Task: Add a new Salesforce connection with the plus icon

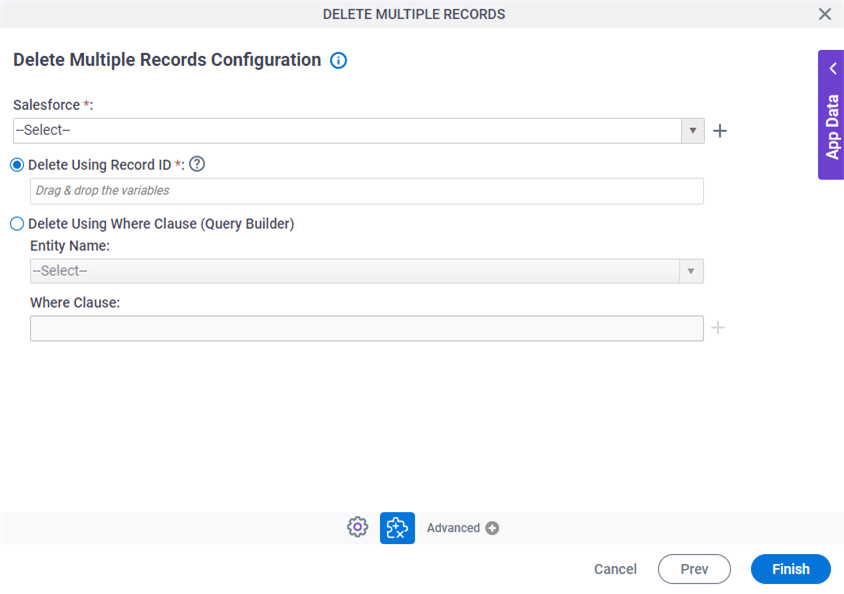Action: [719, 130]
